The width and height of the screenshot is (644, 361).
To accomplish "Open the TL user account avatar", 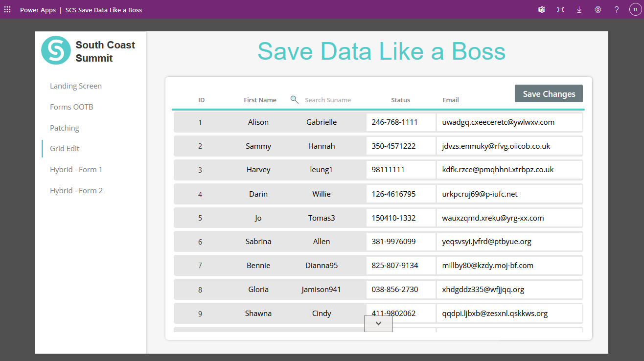I will click(x=635, y=9).
